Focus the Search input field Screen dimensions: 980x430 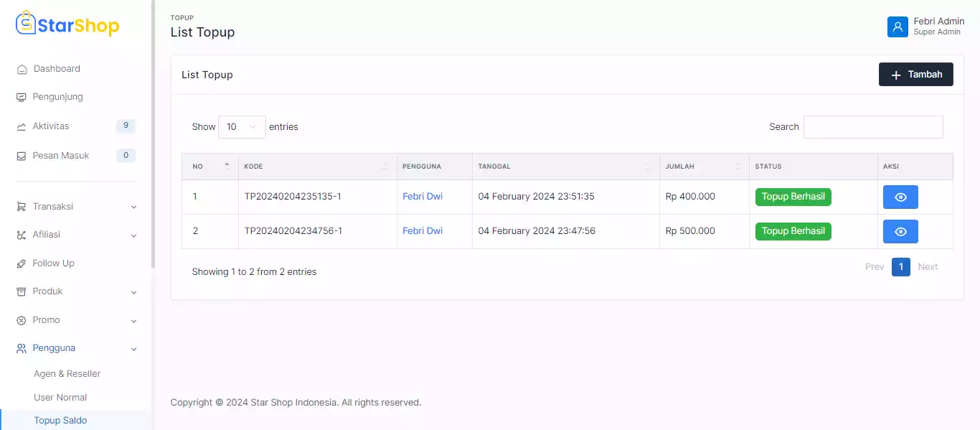(872, 127)
